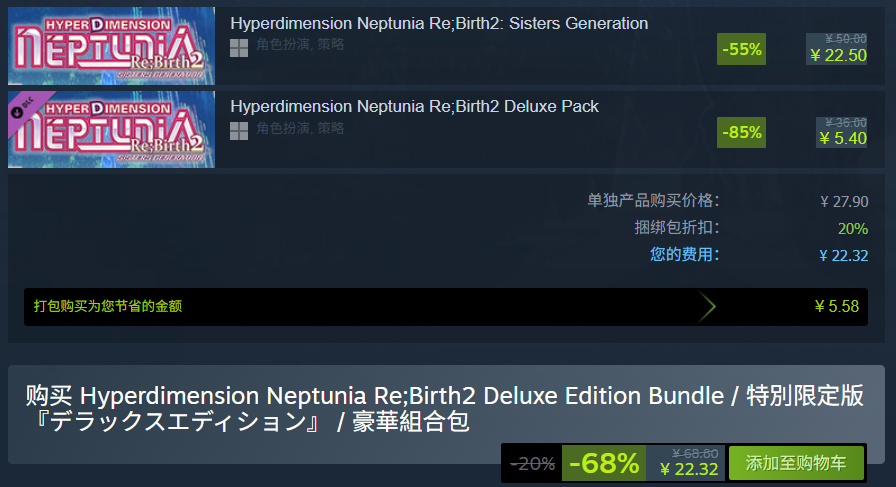Click the ¥5.40 discounted price
The width and height of the screenshot is (896, 487).
click(842, 138)
